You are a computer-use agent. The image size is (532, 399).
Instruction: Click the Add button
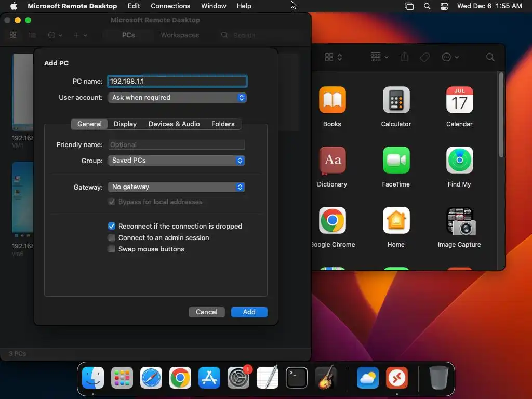coord(249,312)
